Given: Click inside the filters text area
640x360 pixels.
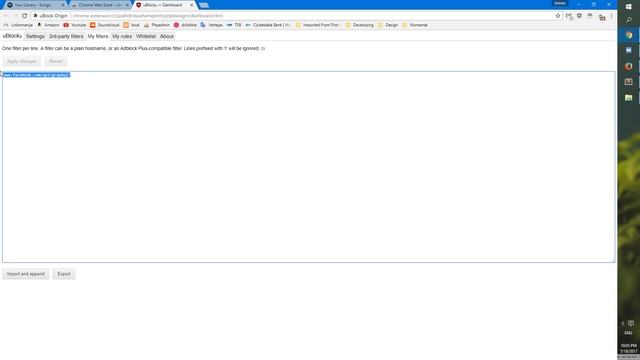Looking at the screenshot, I should pos(308,167).
